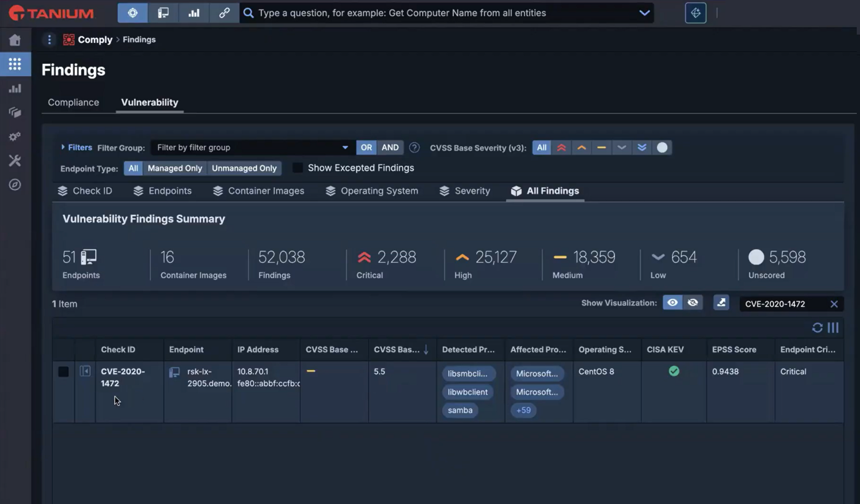
Task: Open the wrench tools icon in sidebar
Action: (15, 160)
